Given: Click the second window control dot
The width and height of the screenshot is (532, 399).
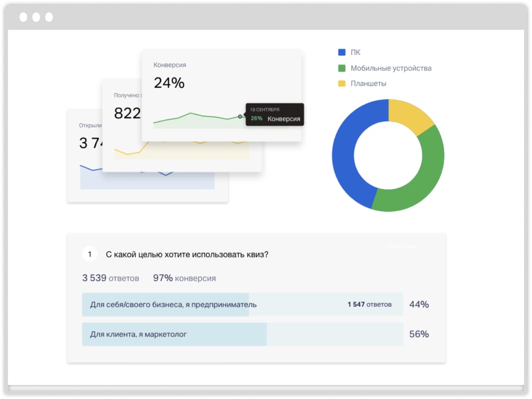Looking at the screenshot, I should [36, 17].
